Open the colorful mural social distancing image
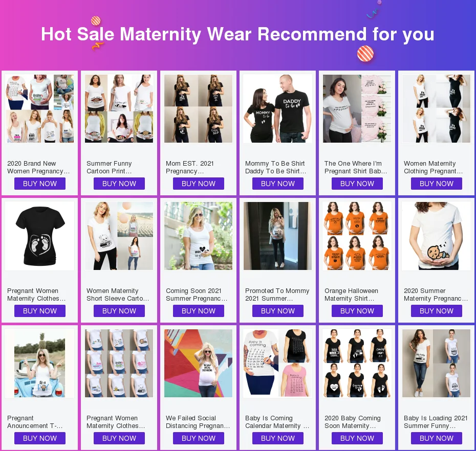The width and height of the screenshot is (476, 451). click(198, 364)
